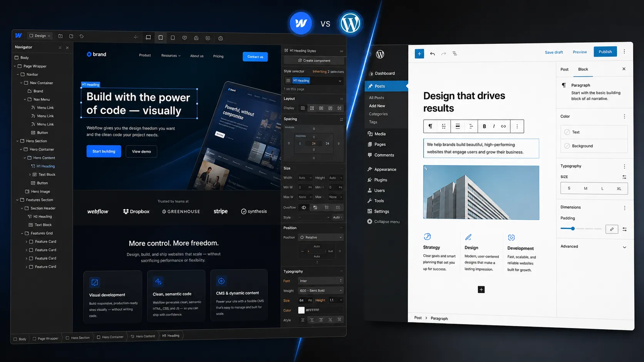644x362 pixels.
Task: Select the first Display layout option
Action: pos(303,108)
